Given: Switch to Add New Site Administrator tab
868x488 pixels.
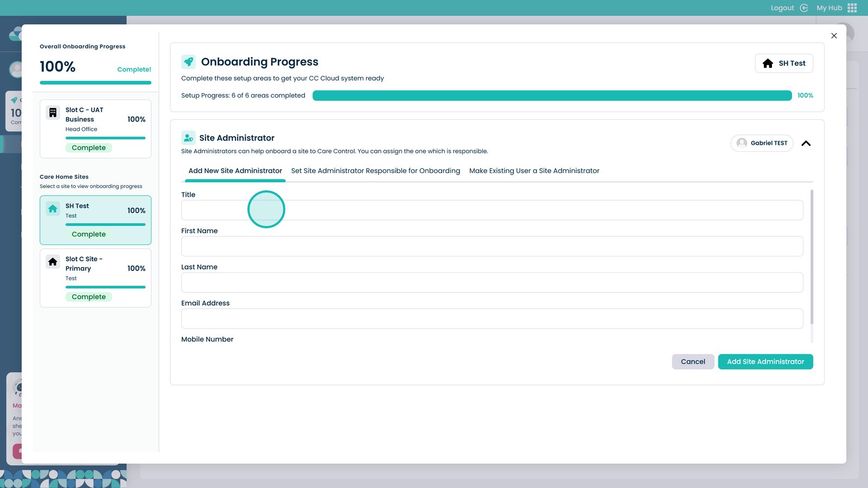Looking at the screenshot, I should 235,171.
